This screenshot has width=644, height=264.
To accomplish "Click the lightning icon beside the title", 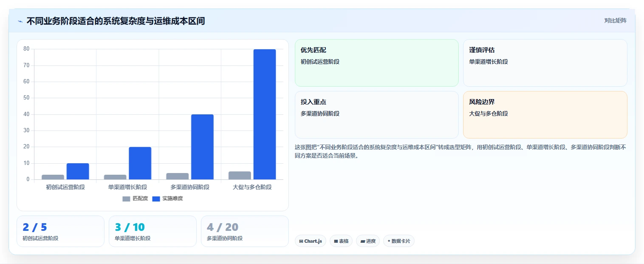I will (20, 21).
